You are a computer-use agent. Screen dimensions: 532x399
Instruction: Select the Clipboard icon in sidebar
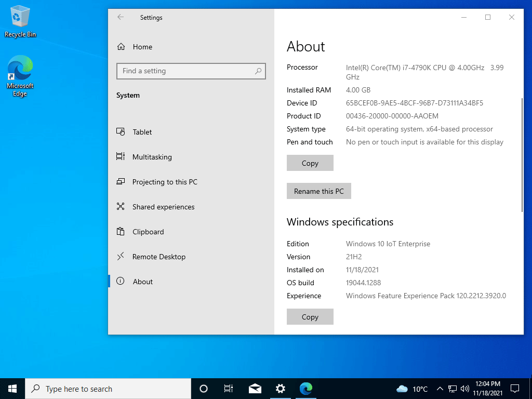[x=121, y=232]
